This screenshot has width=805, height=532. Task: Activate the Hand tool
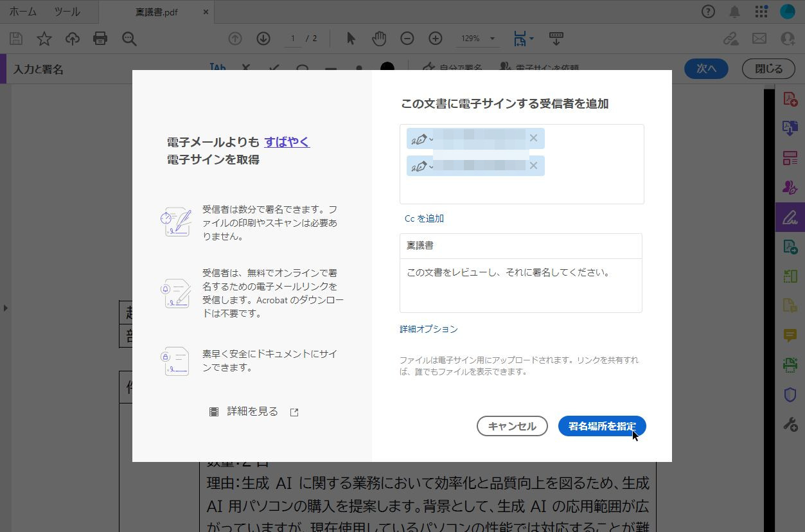(379, 39)
